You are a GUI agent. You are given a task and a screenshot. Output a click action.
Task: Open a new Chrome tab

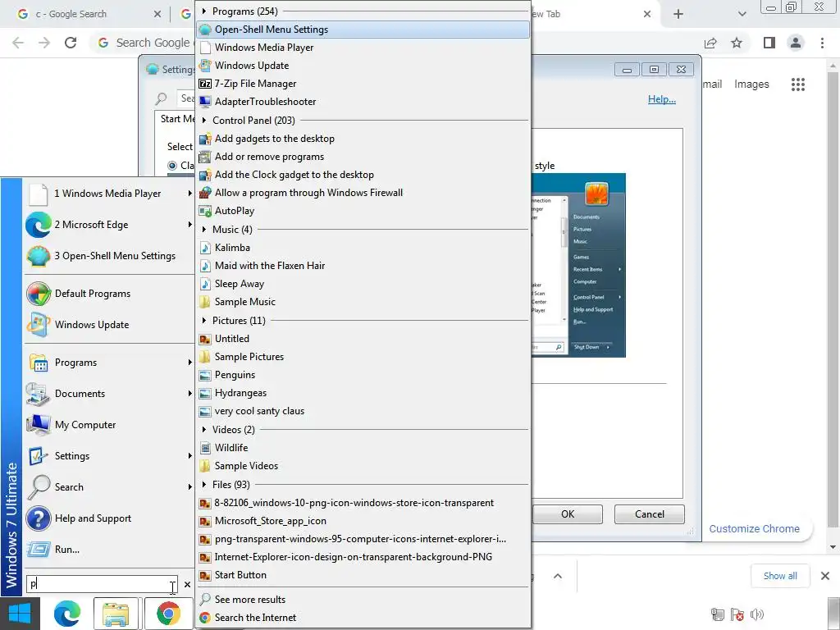coord(678,14)
